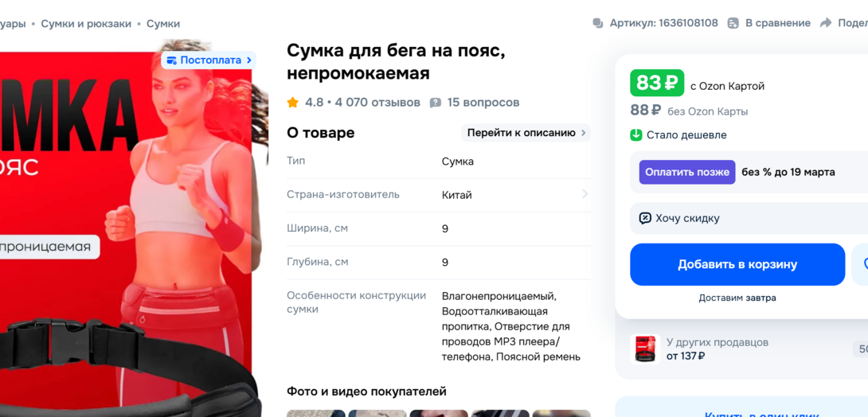Open the 15 вопросов link
Viewport: 868px width, 417px height.
point(483,103)
